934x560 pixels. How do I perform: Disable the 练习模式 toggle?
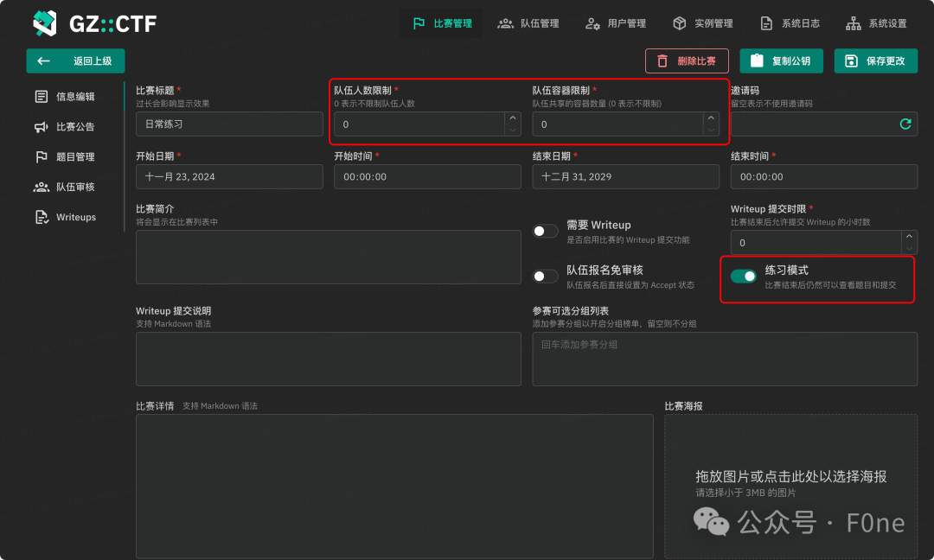pos(744,276)
